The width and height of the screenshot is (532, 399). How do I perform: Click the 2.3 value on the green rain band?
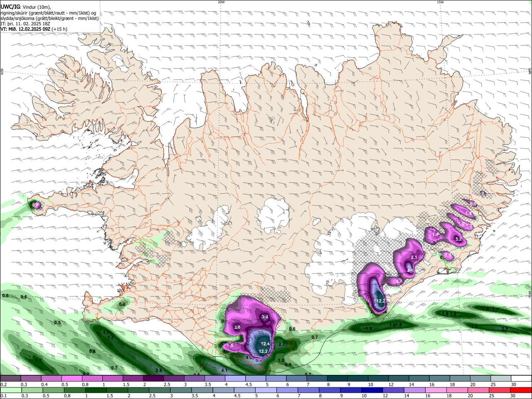tap(505, 329)
